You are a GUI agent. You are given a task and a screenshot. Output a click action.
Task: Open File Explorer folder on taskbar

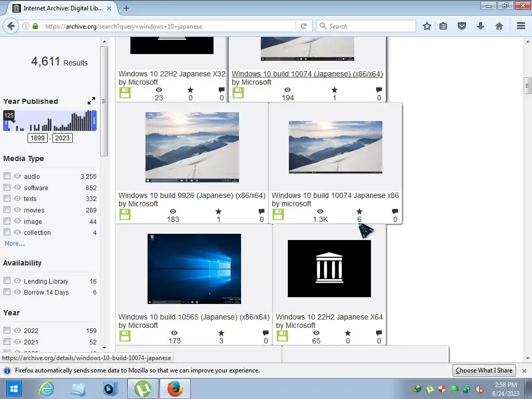coord(78,389)
